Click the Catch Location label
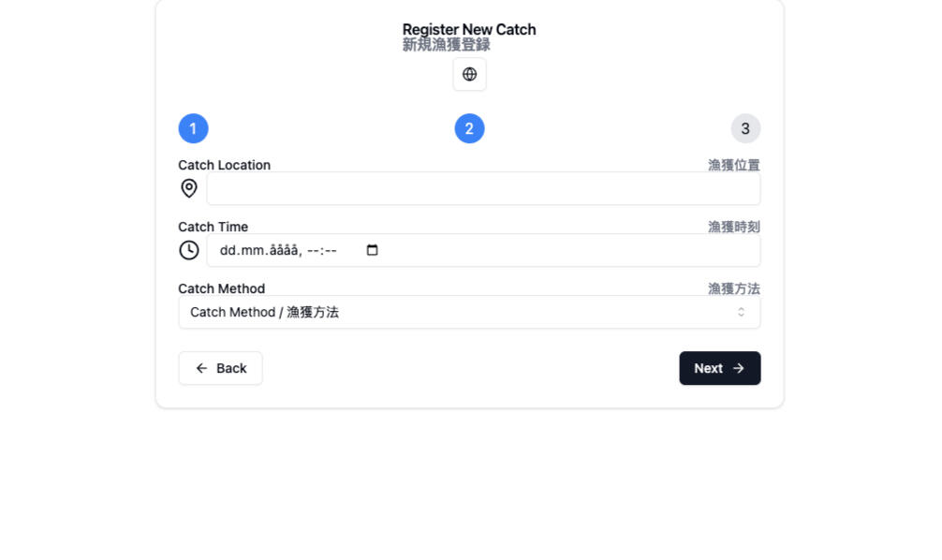942x560 pixels. coord(224,165)
